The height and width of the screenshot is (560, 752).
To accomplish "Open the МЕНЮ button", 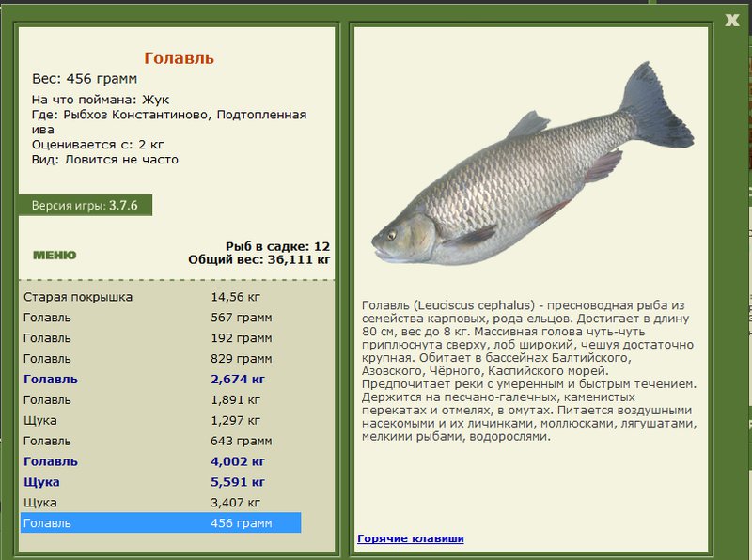I will click(x=55, y=255).
